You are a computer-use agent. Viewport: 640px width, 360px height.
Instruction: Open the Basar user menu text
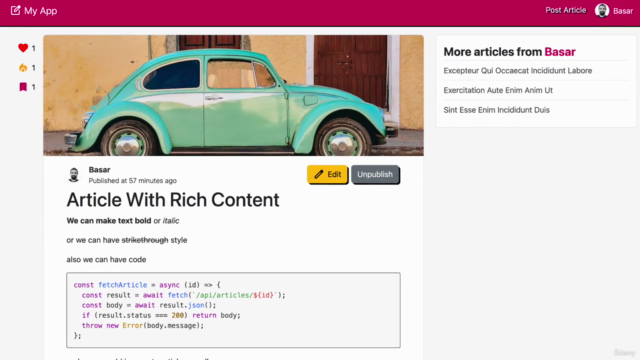623,11
